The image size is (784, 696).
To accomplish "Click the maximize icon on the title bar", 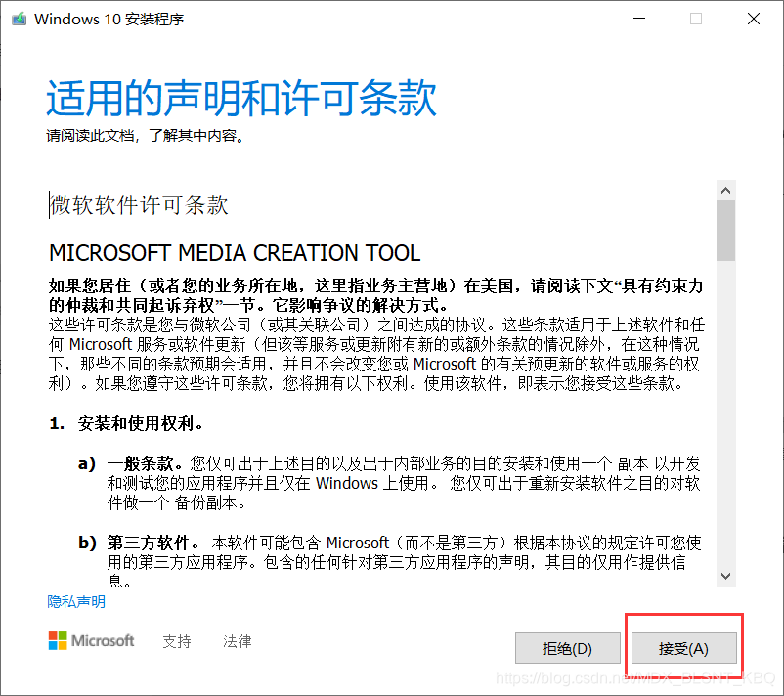I will click(696, 18).
